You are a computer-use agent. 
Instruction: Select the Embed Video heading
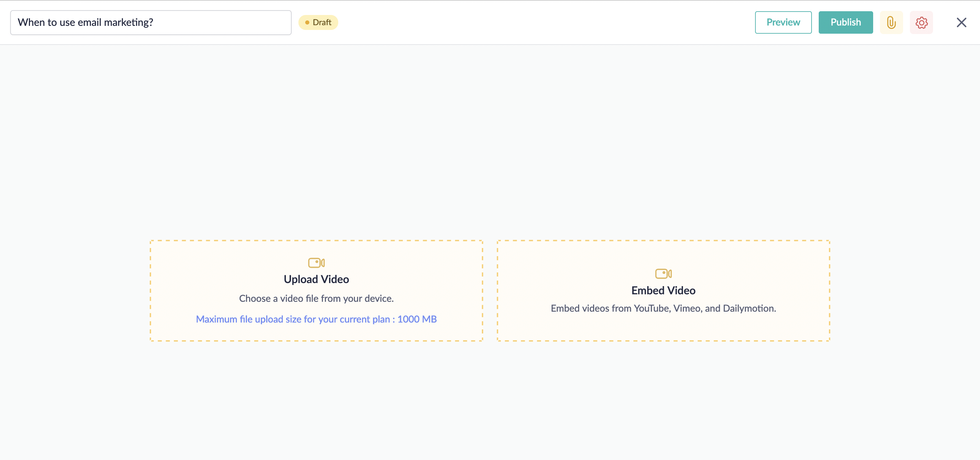[x=663, y=290]
